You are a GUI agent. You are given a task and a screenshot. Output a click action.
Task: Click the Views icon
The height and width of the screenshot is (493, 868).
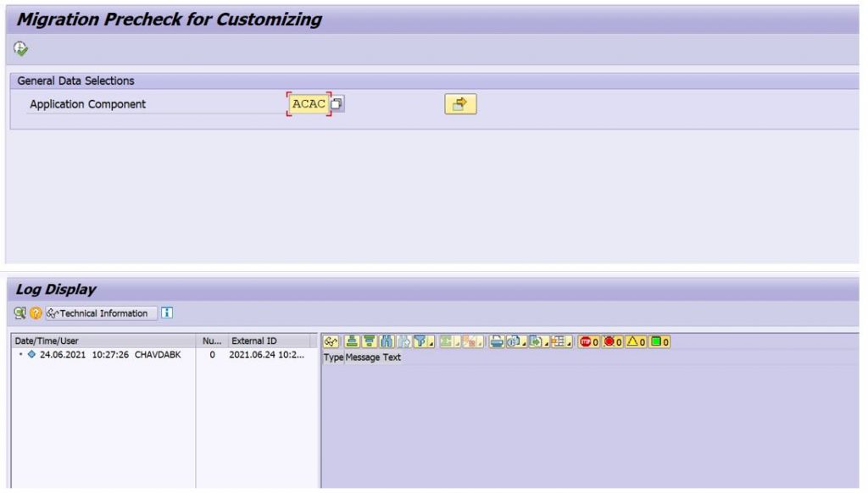coord(513,342)
